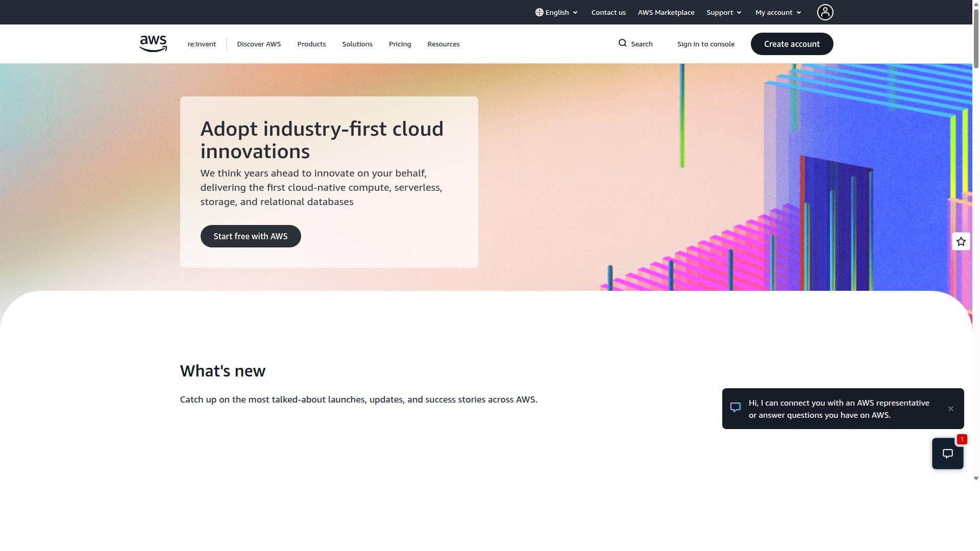The height and width of the screenshot is (551, 980).
Task: Dismiss the AWS representative chat popup
Action: click(950, 409)
